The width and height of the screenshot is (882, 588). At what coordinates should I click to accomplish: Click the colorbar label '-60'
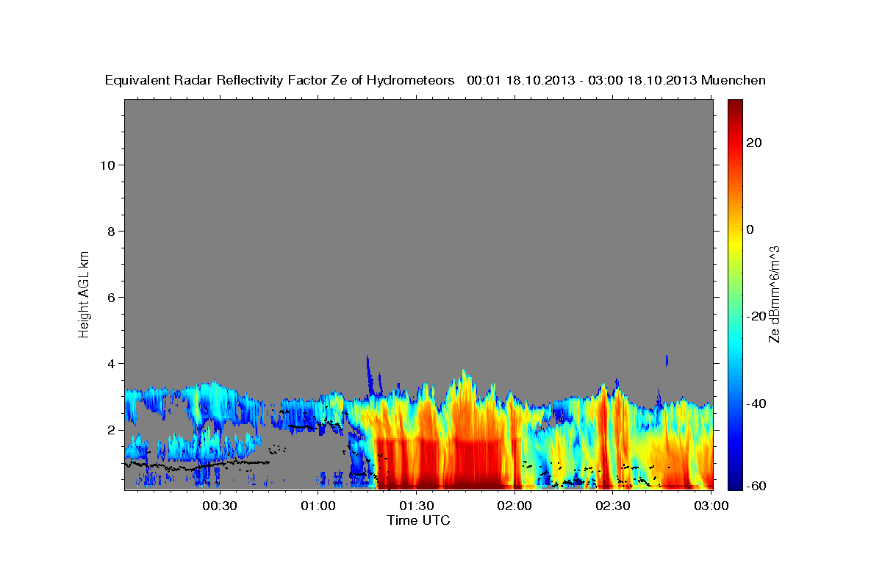click(x=756, y=485)
